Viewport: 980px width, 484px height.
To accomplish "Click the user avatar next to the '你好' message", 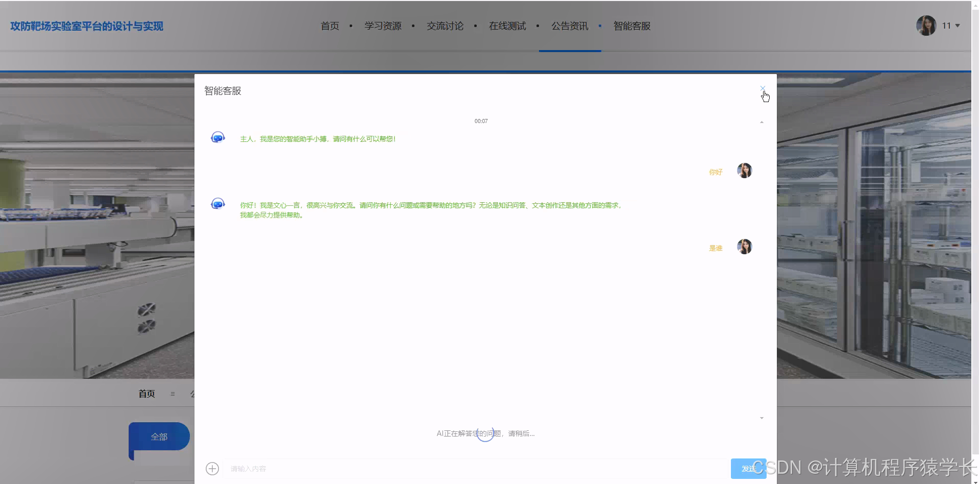I will point(744,171).
